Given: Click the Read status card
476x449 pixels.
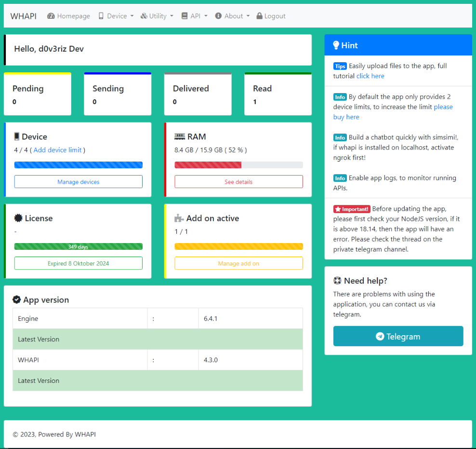Looking at the screenshot, I should [278, 94].
